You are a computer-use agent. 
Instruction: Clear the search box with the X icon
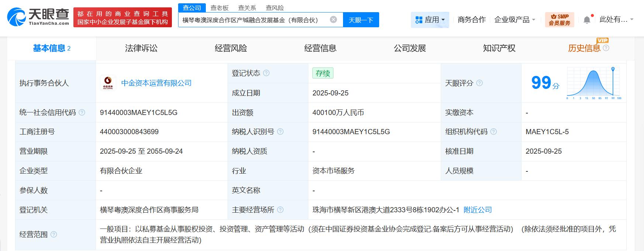[x=333, y=20]
